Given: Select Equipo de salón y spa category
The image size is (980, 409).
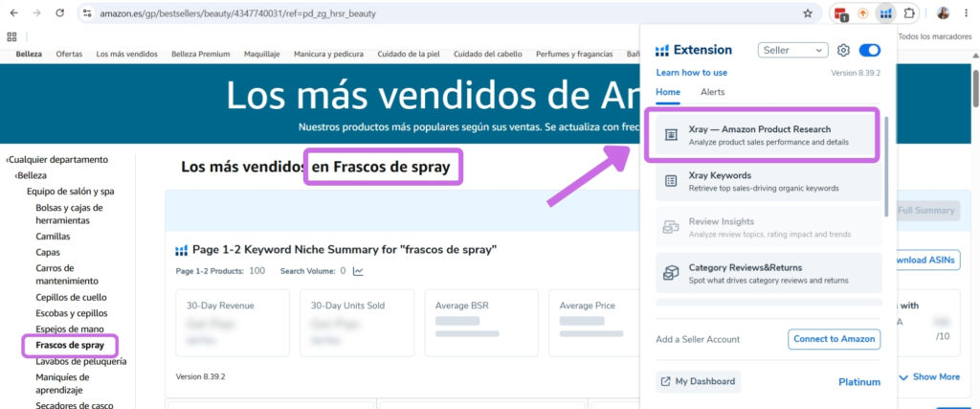Looking at the screenshot, I should (x=70, y=192).
